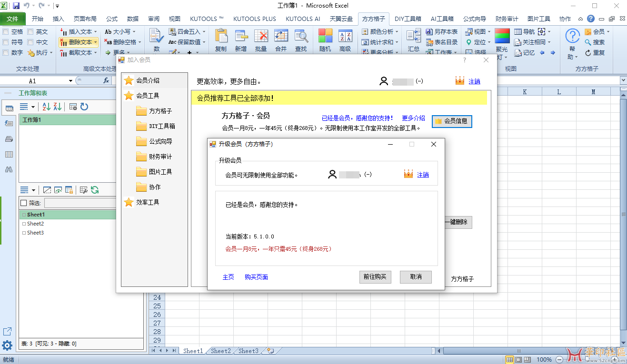The image size is (627, 364).
Task: Switch to the KUTOOLS PLUS tab
Action: click(x=255, y=19)
